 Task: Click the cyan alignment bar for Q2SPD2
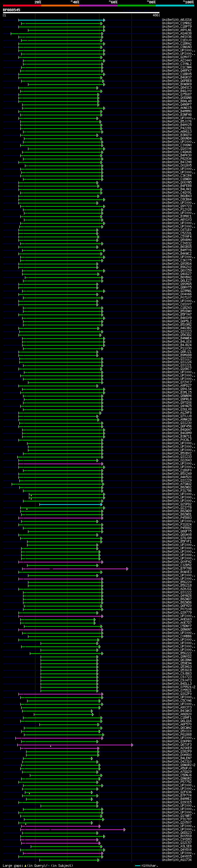tap(71, 504)
